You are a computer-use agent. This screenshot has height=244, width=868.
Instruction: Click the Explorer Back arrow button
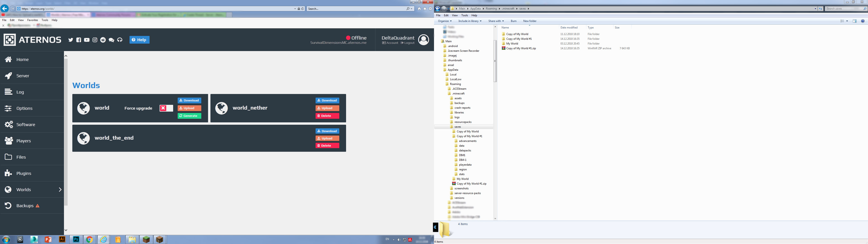point(438,9)
